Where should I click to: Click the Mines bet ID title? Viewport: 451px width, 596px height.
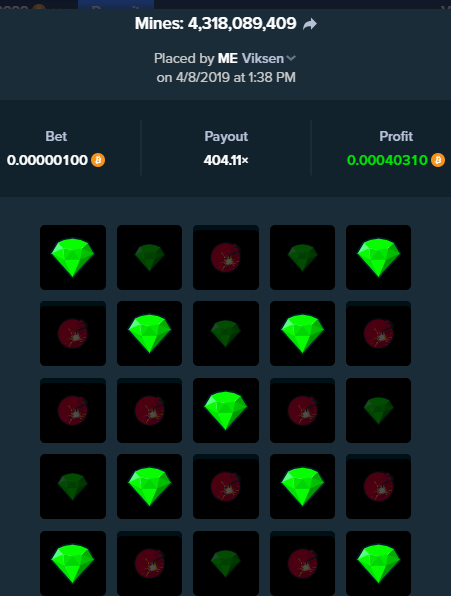[215, 24]
